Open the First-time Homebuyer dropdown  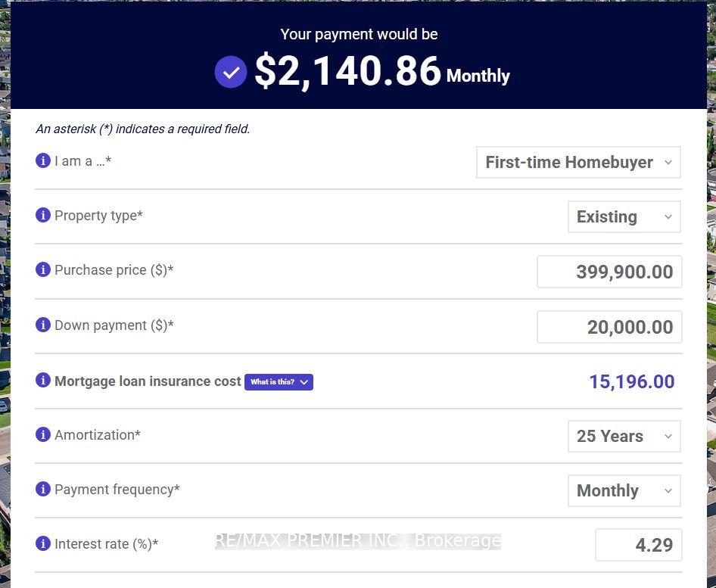pyautogui.click(x=578, y=163)
